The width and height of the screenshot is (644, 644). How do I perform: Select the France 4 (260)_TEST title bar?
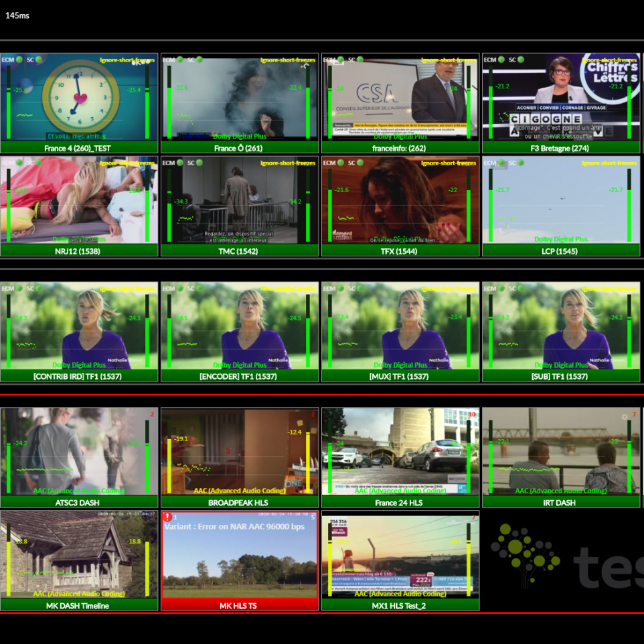(80, 148)
